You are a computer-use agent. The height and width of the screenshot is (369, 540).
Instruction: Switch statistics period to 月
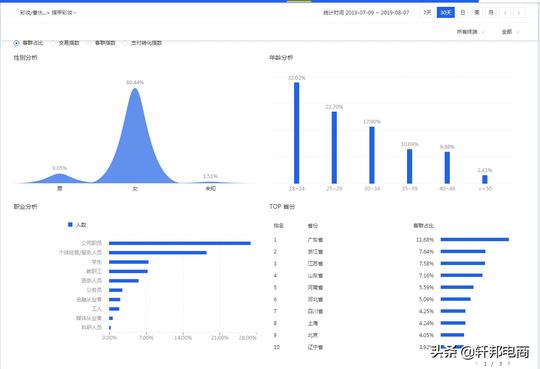tap(491, 12)
